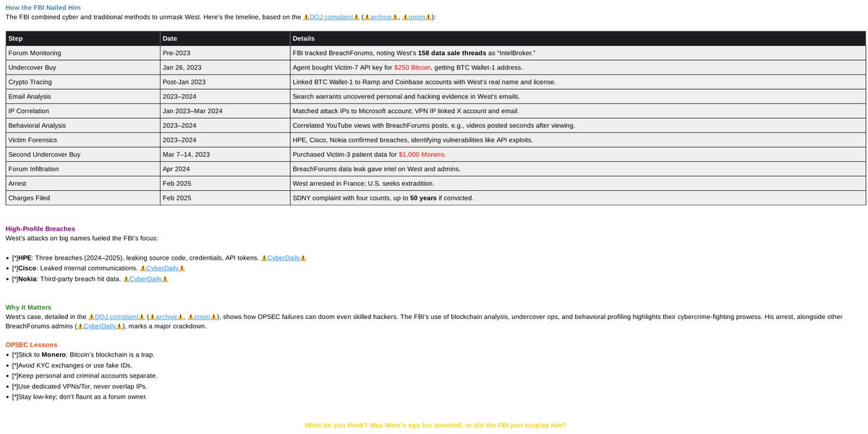Select the 'Forum Monitoring' step cell

[x=82, y=53]
